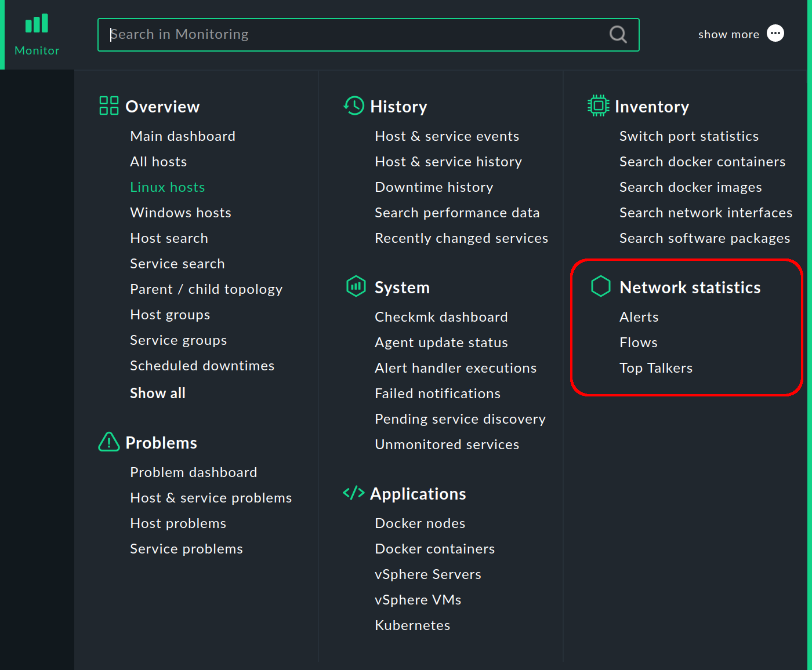
Task: Open Top Talkers under Network statistics
Action: click(x=656, y=367)
